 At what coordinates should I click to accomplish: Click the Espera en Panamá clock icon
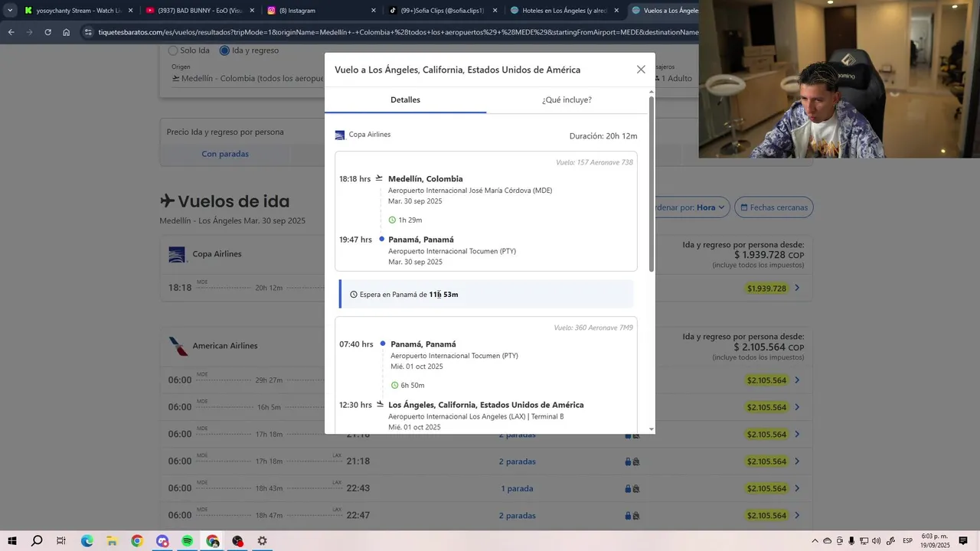pyautogui.click(x=354, y=295)
